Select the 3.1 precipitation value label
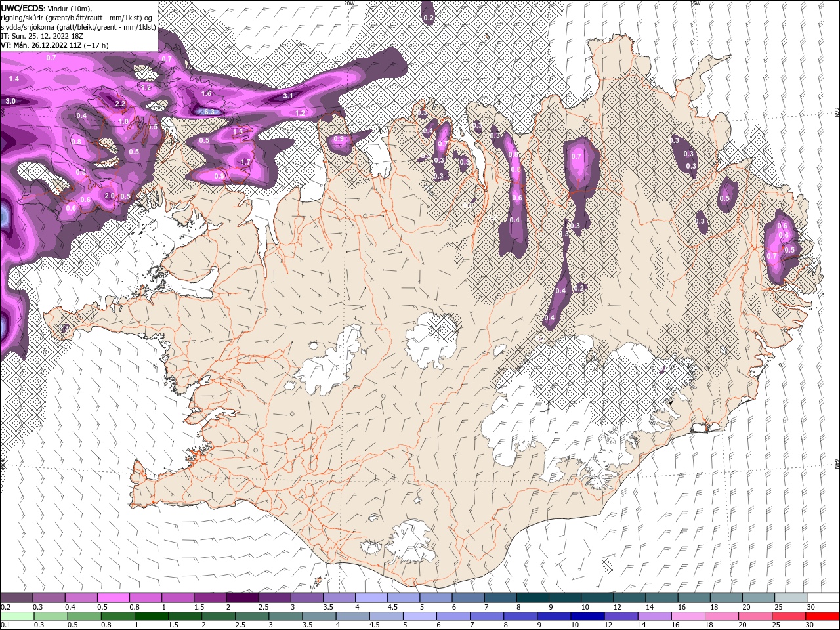This screenshot has width=840, height=630. [x=287, y=96]
